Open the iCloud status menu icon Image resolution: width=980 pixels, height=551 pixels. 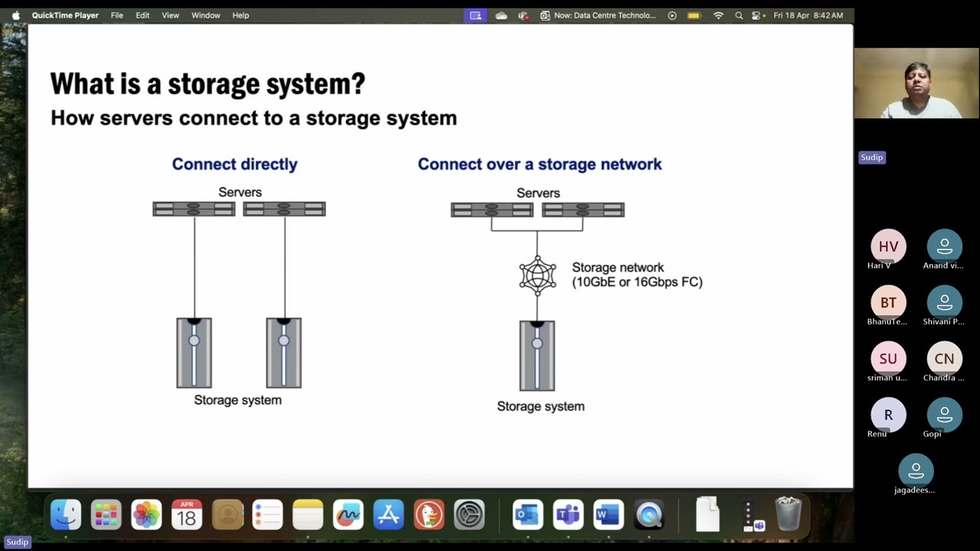[x=501, y=15]
